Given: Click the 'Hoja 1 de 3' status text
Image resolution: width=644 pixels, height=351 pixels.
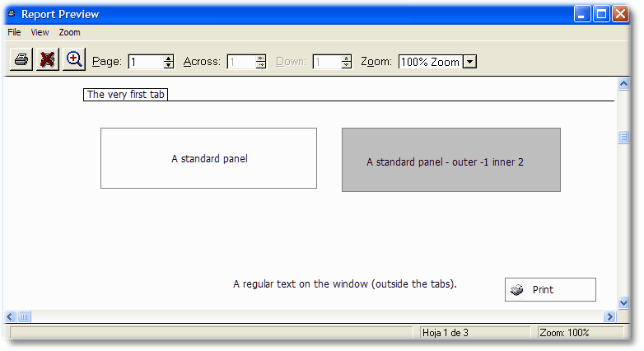Looking at the screenshot, I should tap(446, 333).
